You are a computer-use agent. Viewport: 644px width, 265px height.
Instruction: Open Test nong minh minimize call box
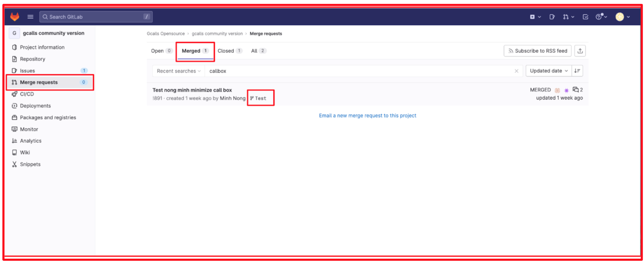coord(192,90)
